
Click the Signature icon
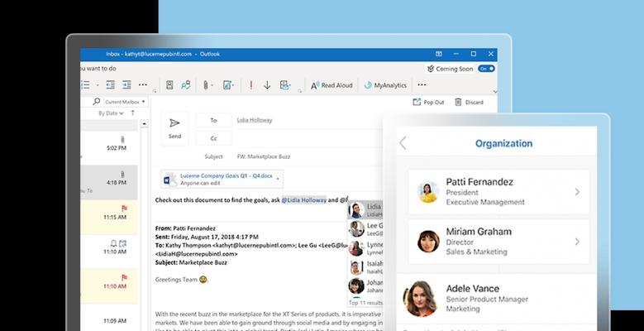227,85
